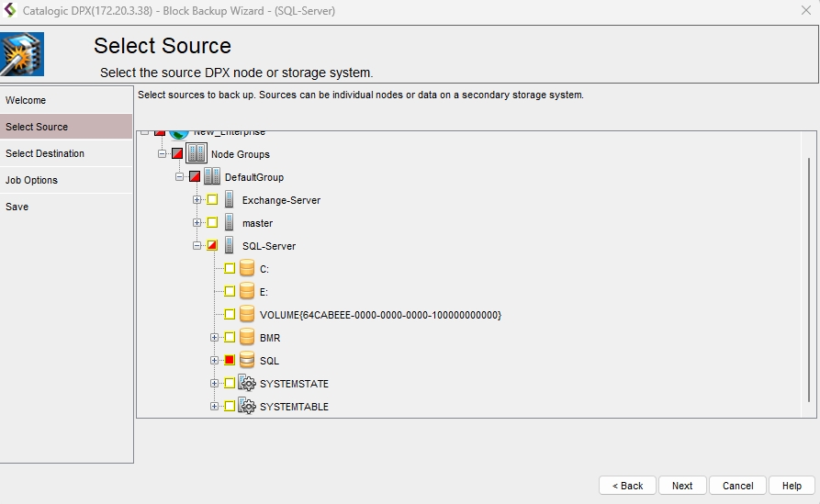Click the server icon next to Exchange-Server
820x504 pixels.
click(230, 200)
